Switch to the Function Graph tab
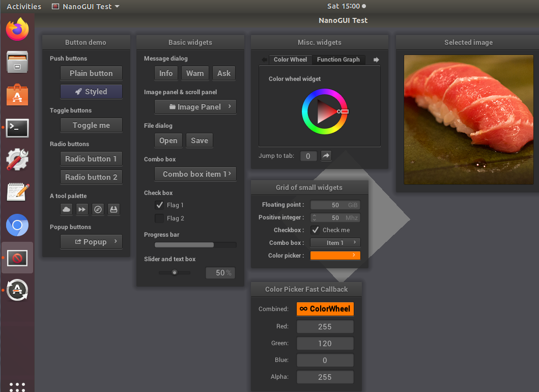This screenshot has width=539, height=392. click(338, 60)
